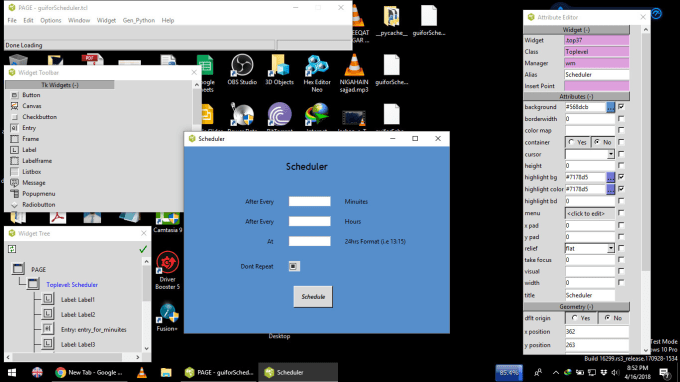Choose the Popupmenu widget icon
The width and height of the screenshot is (680, 382).
point(14,194)
